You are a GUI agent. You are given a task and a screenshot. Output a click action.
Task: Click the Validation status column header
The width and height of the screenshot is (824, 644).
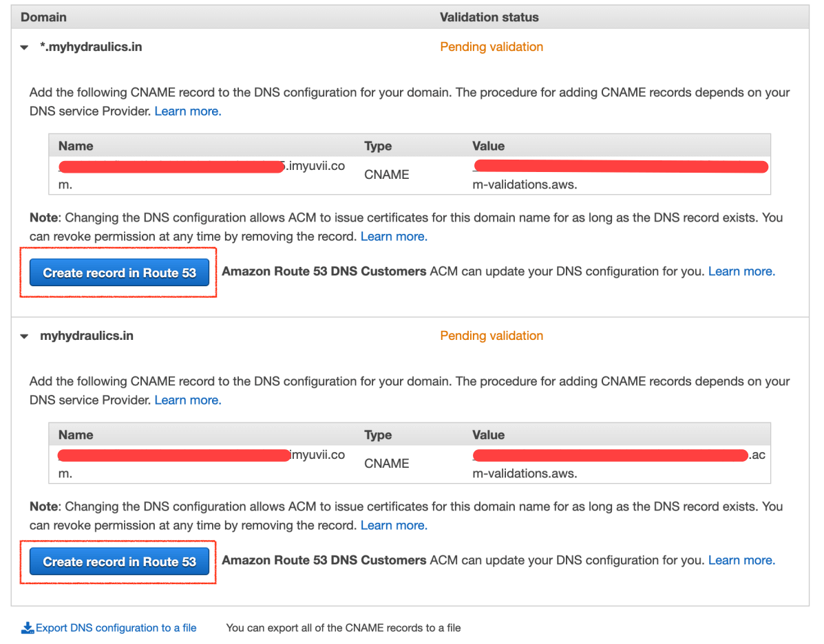pos(489,17)
